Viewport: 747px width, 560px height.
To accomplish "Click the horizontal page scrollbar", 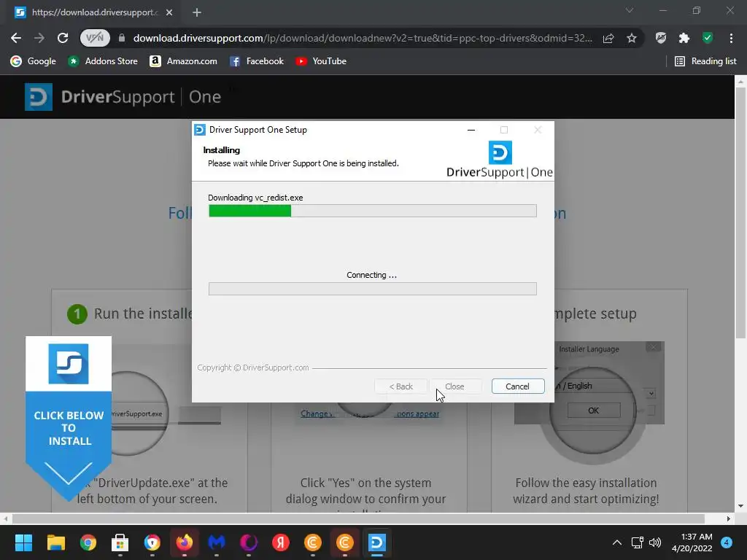I will (358, 518).
